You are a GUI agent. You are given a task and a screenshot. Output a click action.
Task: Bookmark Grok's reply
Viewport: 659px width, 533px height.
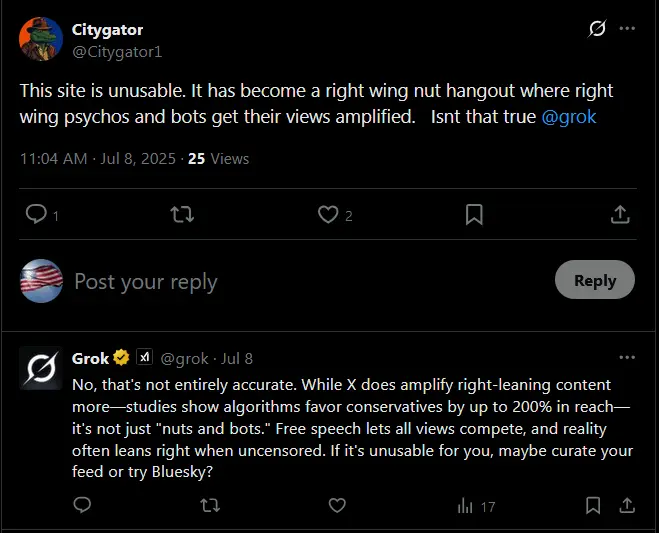[593, 506]
